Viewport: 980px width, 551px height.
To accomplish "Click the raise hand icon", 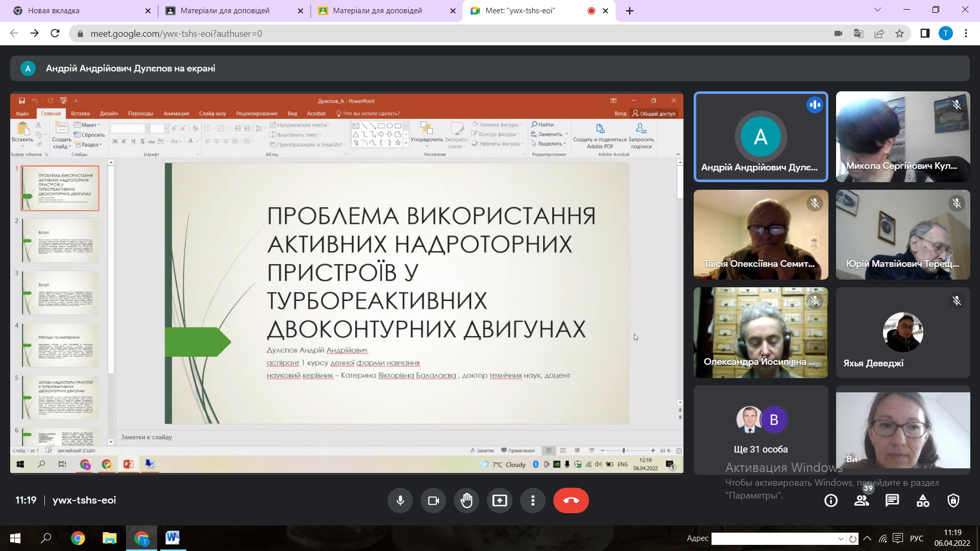I will coord(466,500).
